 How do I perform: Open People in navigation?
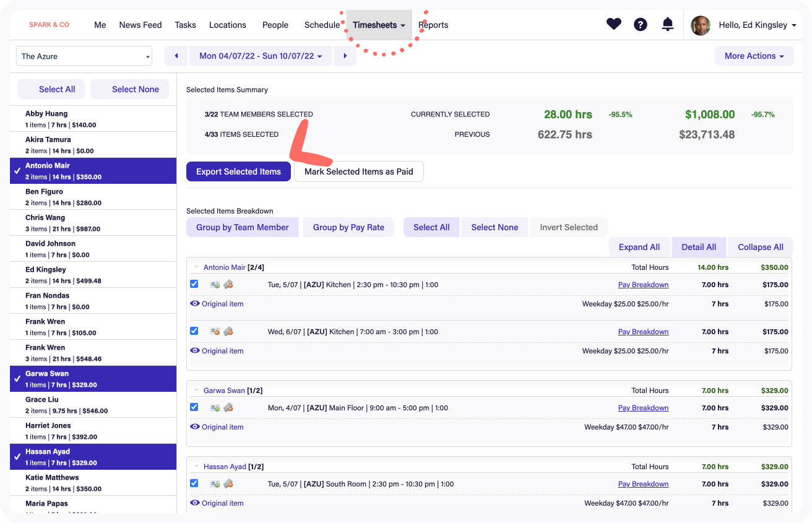coord(275,25)
